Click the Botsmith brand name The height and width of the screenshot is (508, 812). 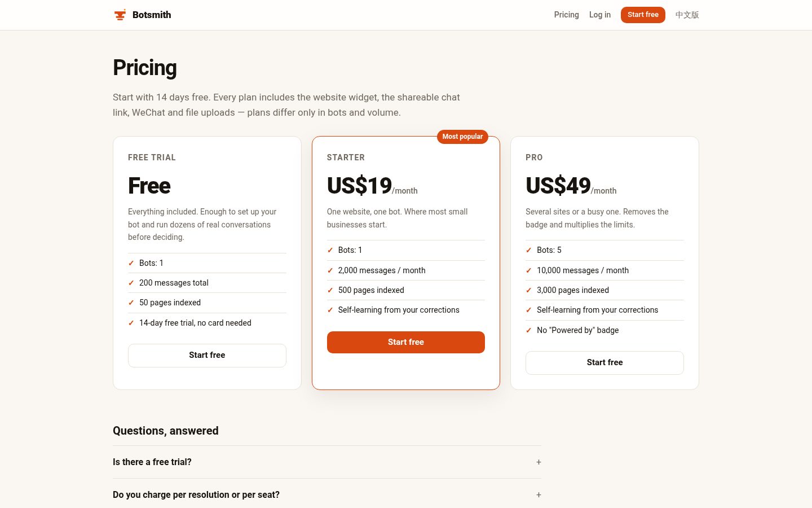[x=152, y=15]
